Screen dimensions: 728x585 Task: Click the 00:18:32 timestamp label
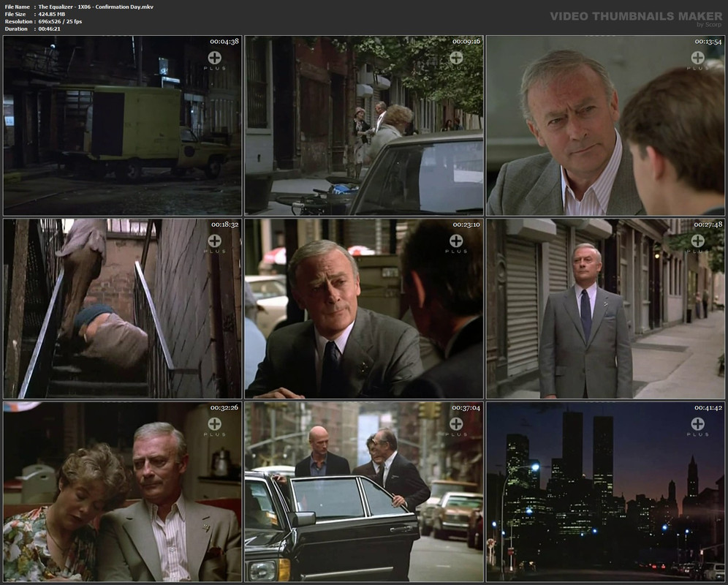(224, 224)
